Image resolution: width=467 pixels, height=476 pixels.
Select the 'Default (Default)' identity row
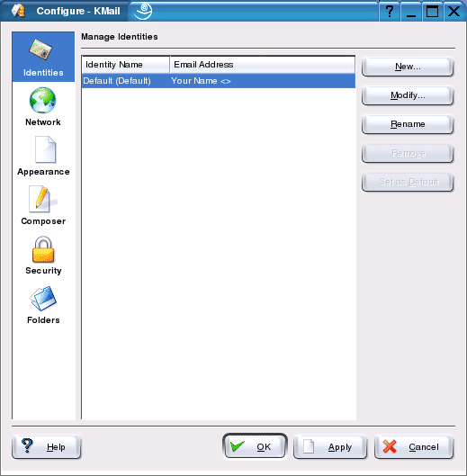[x=219, y=81]
